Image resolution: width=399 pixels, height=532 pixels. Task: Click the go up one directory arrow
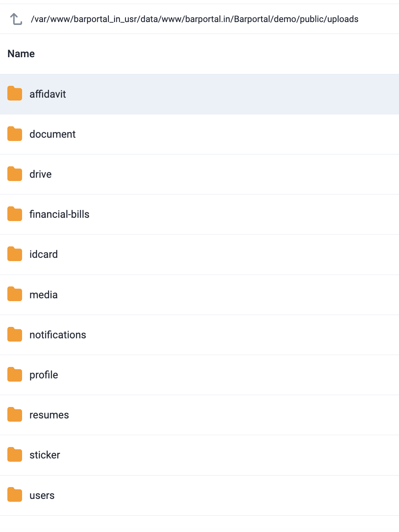click(x=16, y=19)
